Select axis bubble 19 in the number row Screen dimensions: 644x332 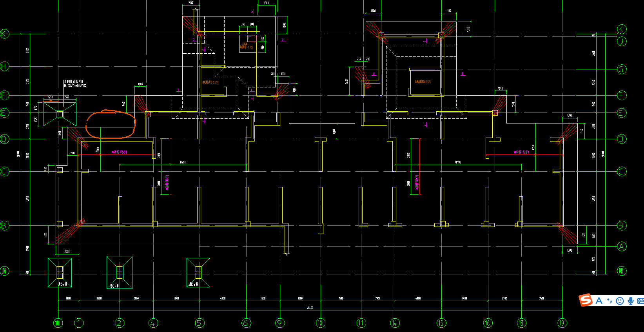[562, 323]
